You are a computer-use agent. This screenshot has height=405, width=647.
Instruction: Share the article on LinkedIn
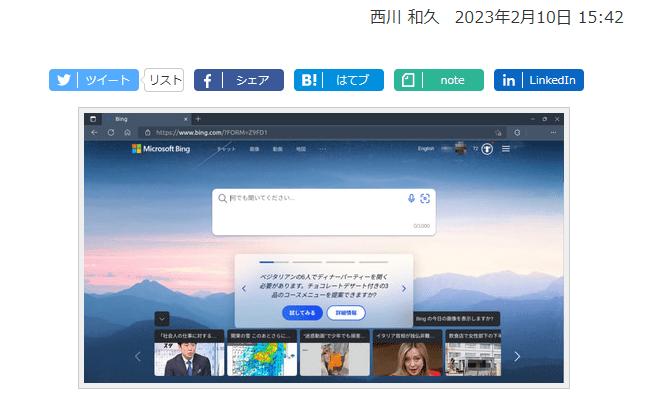tap(538, 80)
